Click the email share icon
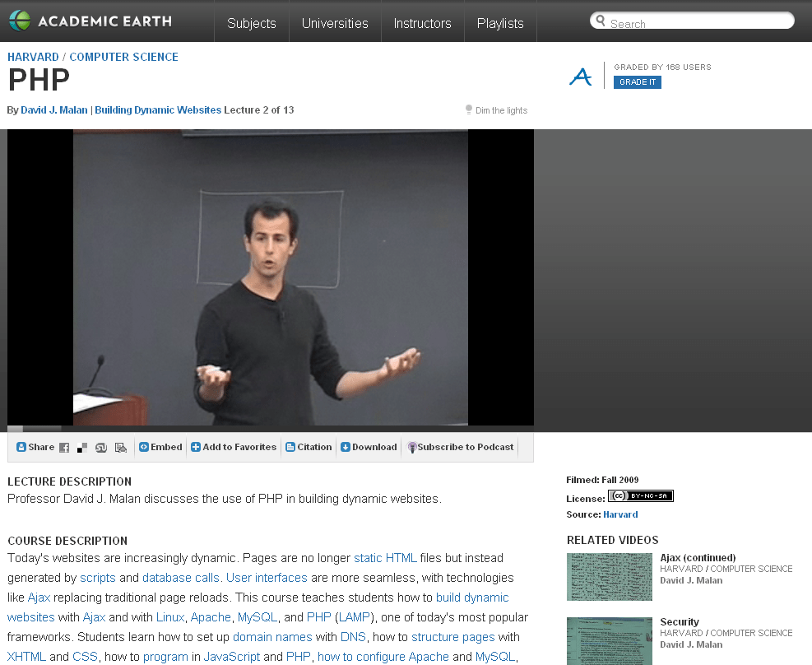The height and width of the screenshot is (665, 812). [x=121, y=448]
